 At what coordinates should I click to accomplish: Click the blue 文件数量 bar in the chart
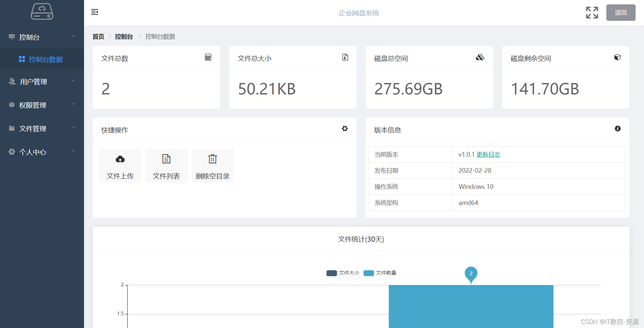pyautogui.click(x=471, y=306)
